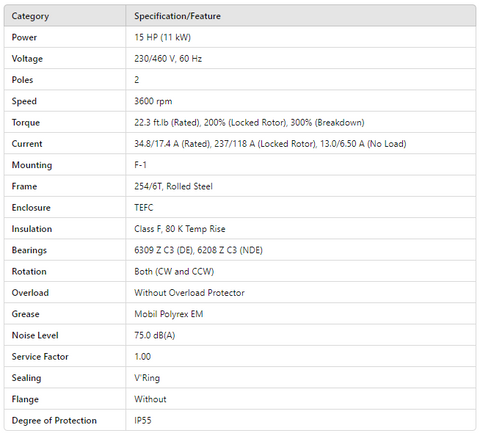Select the Current row label
Image resolution: width=480 pixels, height=436 pixels.
pyautogui.click(x=27, y=144)
